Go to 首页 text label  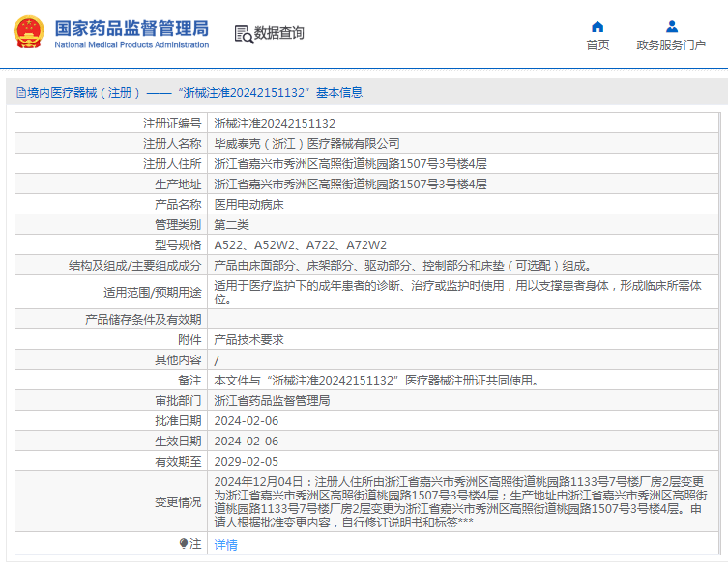click(x=597, y=45)
